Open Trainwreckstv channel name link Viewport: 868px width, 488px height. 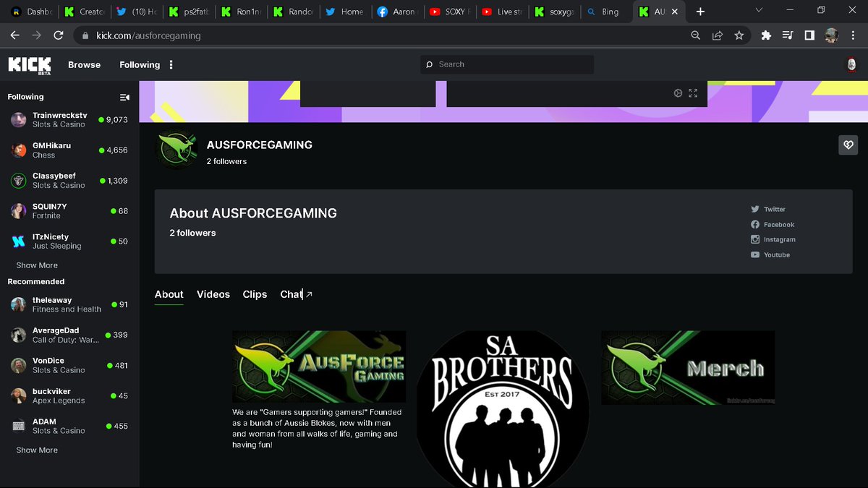(59, 115)
